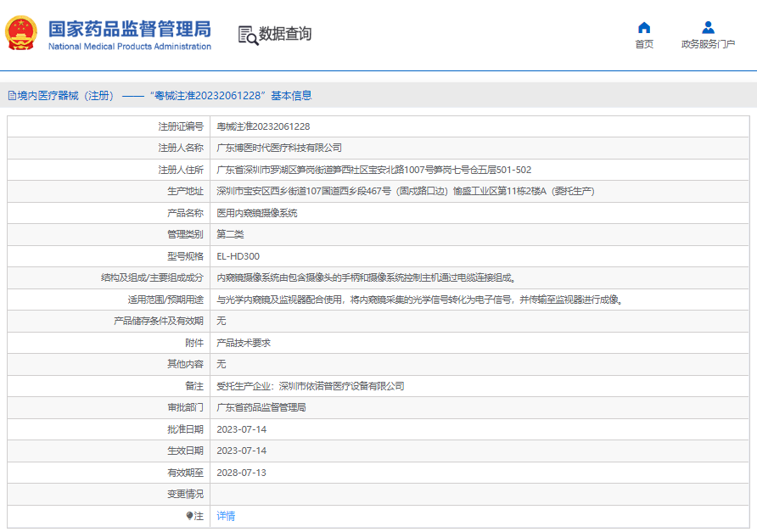Click the 批准日期 label
Screen dimensions: 757x532
(185, 429)
